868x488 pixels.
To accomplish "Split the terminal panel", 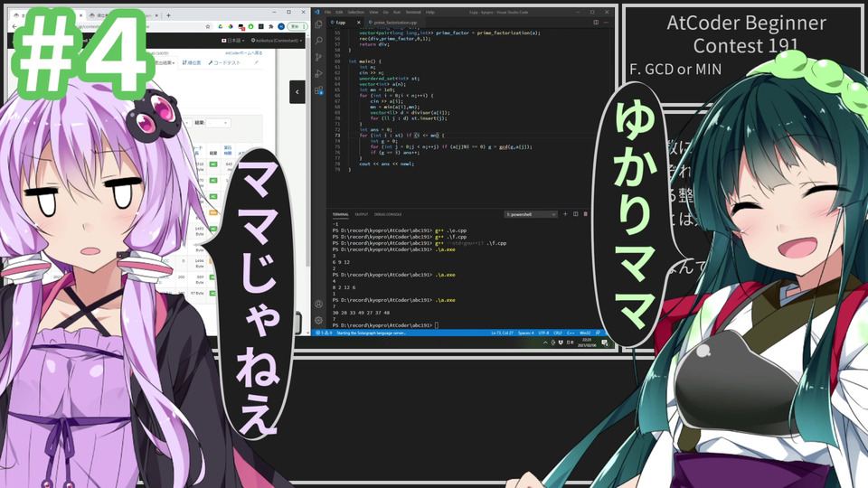I will point(576,214).
